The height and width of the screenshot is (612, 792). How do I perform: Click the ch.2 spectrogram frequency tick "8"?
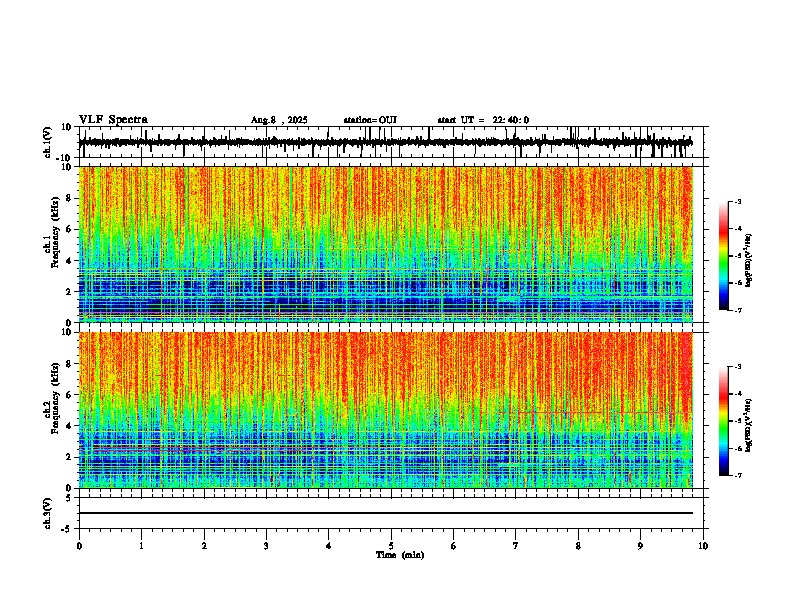[x=69, y=364]
